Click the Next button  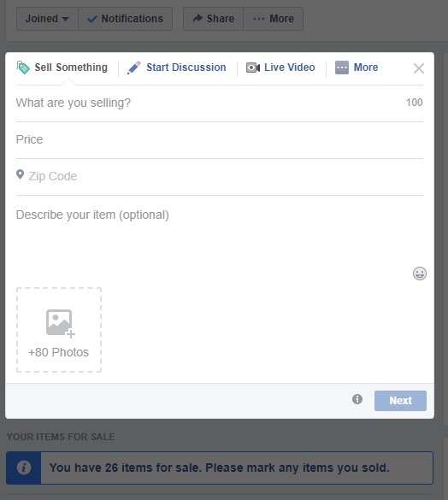400,401
